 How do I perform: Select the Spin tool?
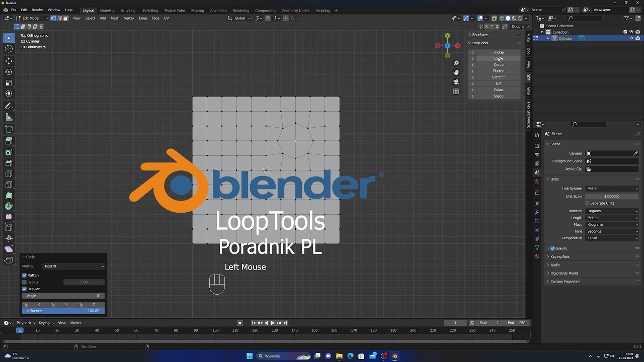point(9,206)
